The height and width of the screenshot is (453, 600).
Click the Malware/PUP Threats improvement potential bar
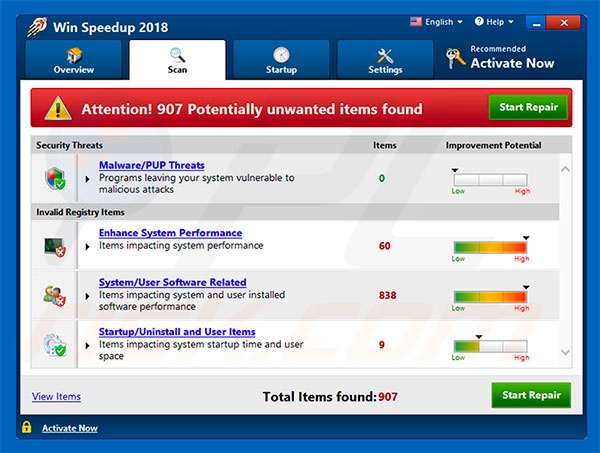point(490,179)
